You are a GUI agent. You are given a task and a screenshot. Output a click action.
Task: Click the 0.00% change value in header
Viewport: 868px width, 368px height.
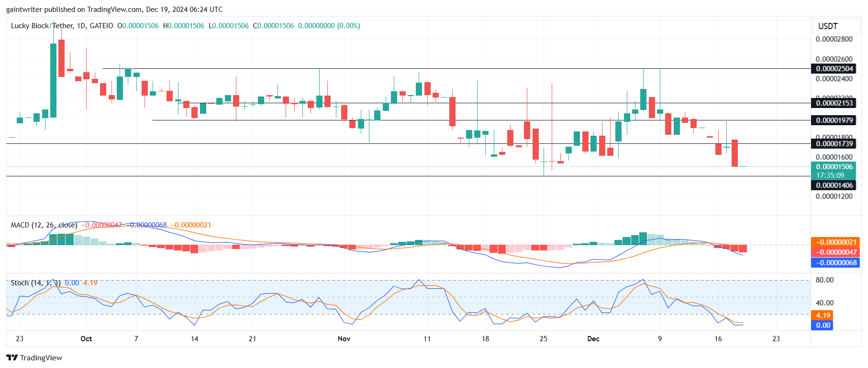pos(349,26)
